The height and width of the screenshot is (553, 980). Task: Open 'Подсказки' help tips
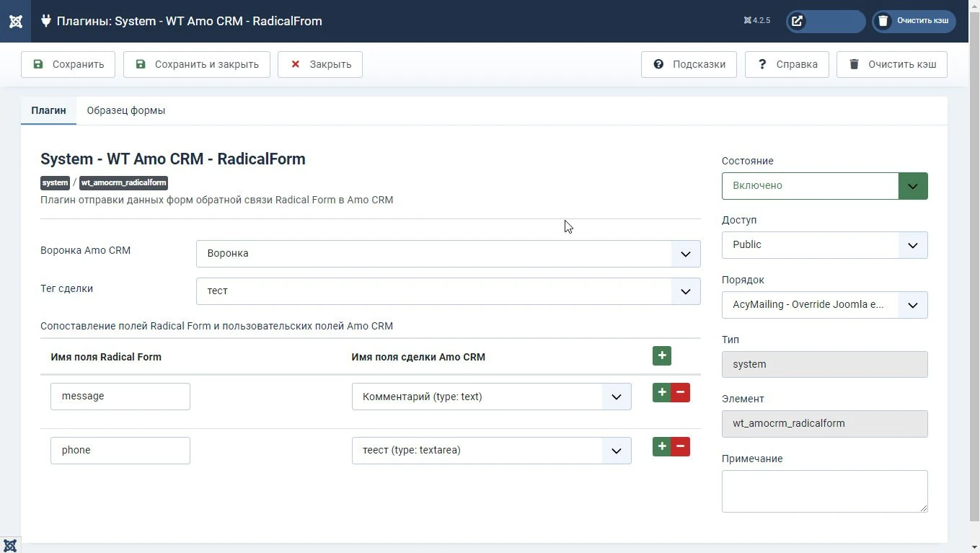pyautogui.click(x=689, y=64)
